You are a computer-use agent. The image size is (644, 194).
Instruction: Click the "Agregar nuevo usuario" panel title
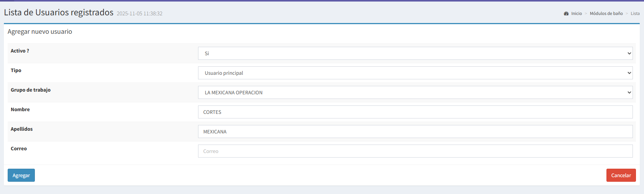(x=40, y=31)
